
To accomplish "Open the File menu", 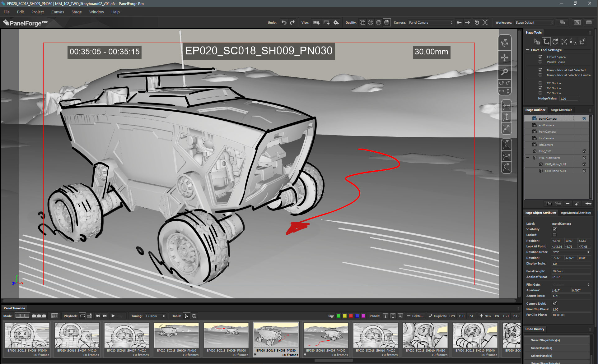I will coord(7,12).
